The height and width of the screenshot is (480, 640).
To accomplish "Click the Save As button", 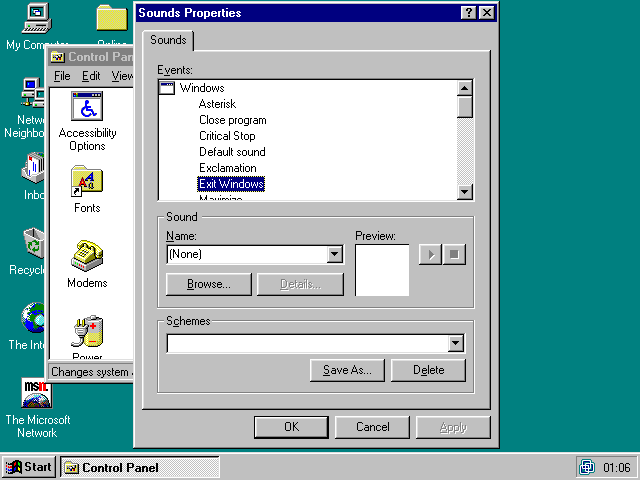I will [347, 370].
